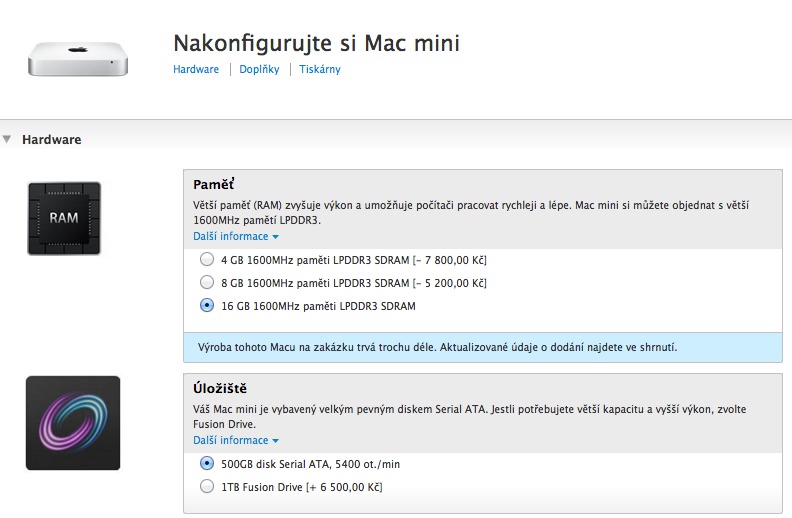Click the RAM chip icon
This screenshot has height=518, width=792.
64,218
